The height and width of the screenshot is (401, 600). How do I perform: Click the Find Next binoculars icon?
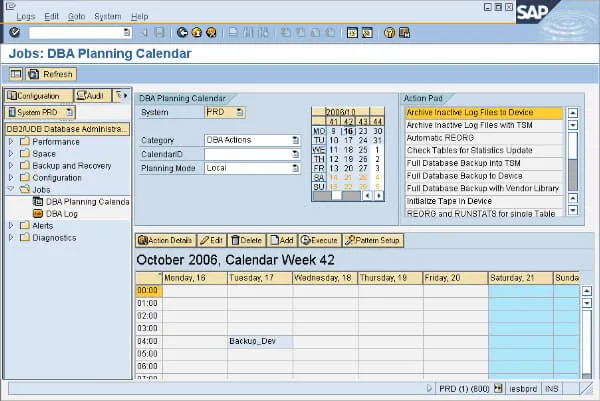tap(263, 33)
